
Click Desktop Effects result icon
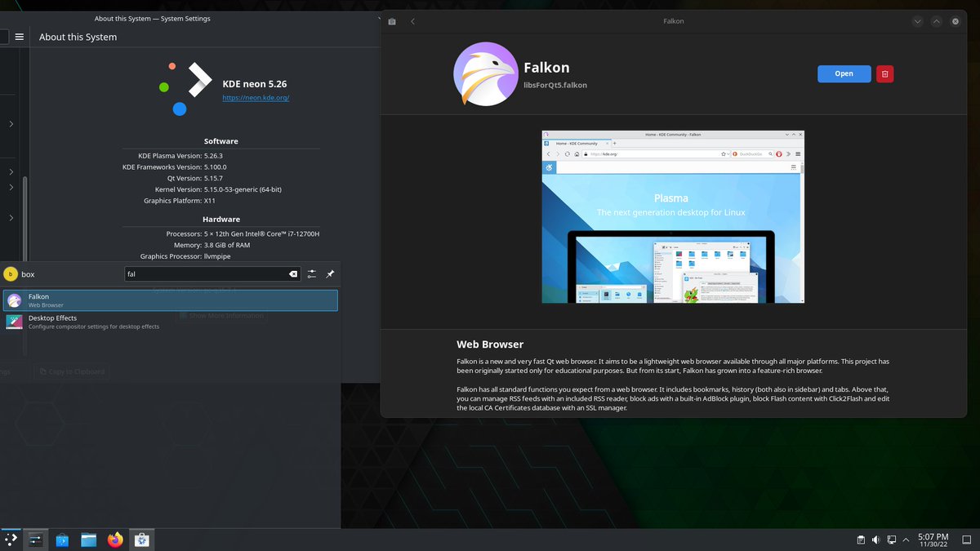click(14, 322)
